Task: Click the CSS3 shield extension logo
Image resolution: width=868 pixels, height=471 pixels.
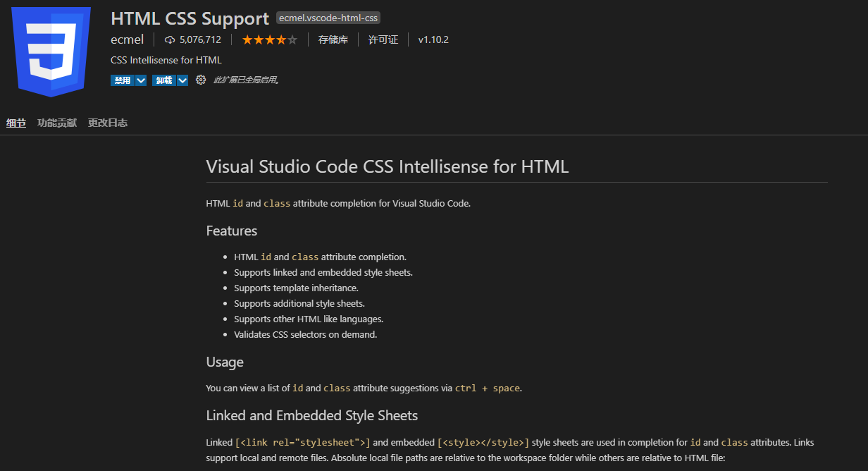Action: (x=51, y=51)
